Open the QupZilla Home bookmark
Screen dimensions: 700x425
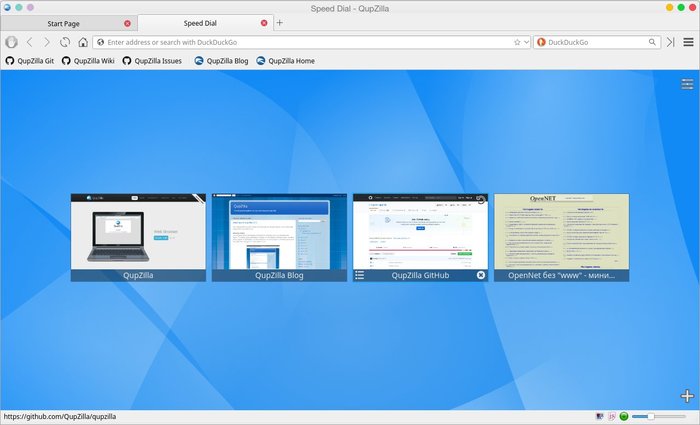[x=285, y=61]
